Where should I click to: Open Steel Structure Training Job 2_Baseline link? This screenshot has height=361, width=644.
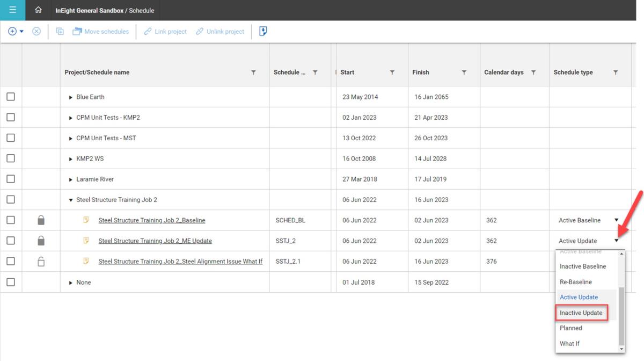coord(151,220)
